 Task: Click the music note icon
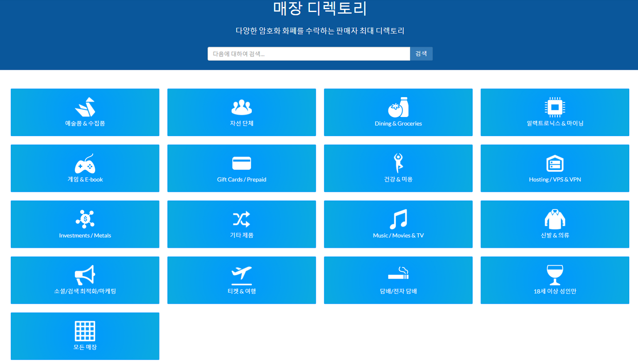coord(398,219)
